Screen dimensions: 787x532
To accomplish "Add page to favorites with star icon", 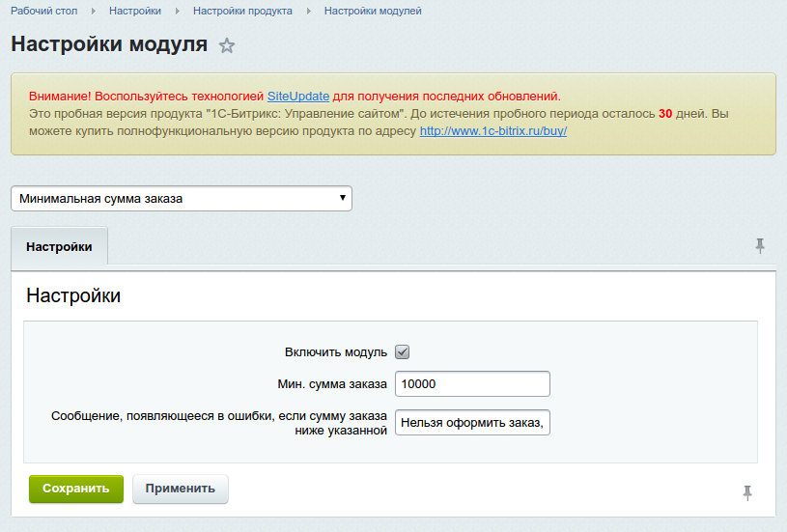I will pyautogui.click(x=227, y=45).
